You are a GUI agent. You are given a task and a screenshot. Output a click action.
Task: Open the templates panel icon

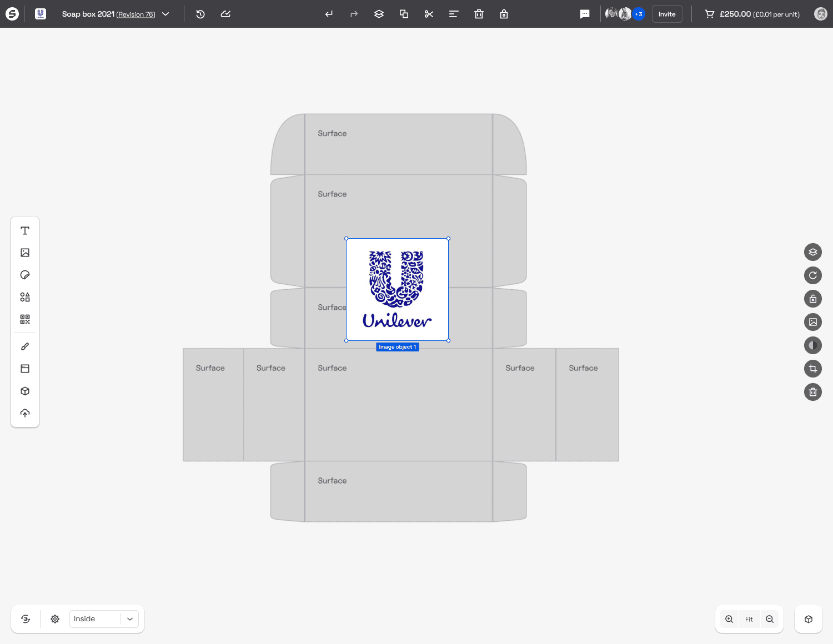tap(25, 369)
